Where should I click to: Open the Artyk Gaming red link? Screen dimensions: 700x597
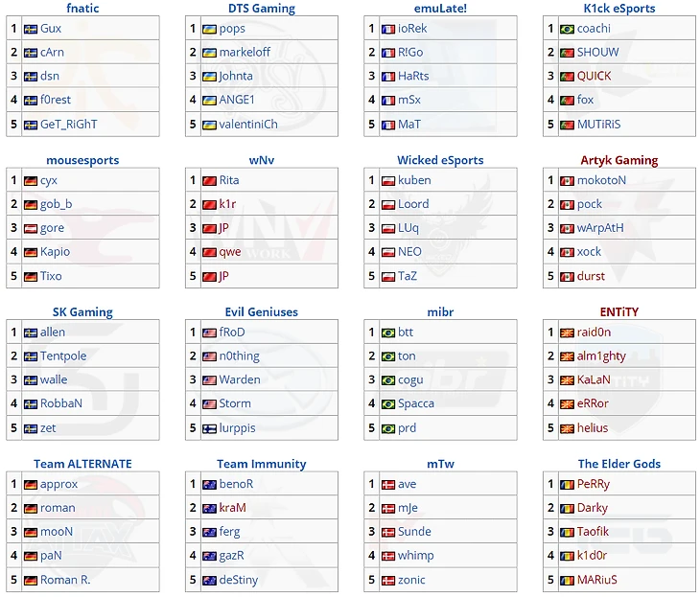(x=619, y=160)
